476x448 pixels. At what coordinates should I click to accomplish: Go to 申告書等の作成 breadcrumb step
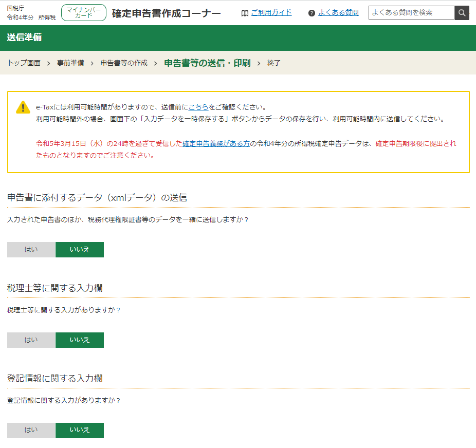[x=124, y=63]
